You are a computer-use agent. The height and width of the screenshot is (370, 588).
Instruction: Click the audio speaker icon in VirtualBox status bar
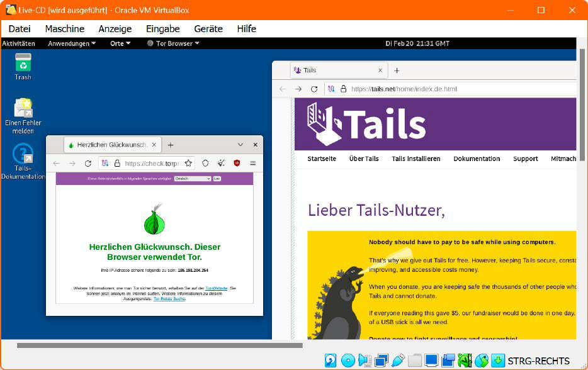click(365, 361)
